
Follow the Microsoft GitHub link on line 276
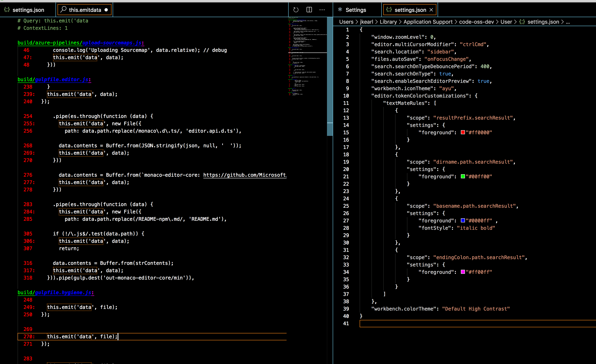244,175
